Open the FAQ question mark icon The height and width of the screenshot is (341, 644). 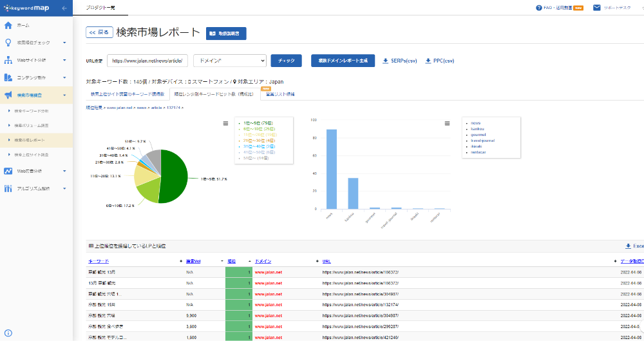[538, 8]
